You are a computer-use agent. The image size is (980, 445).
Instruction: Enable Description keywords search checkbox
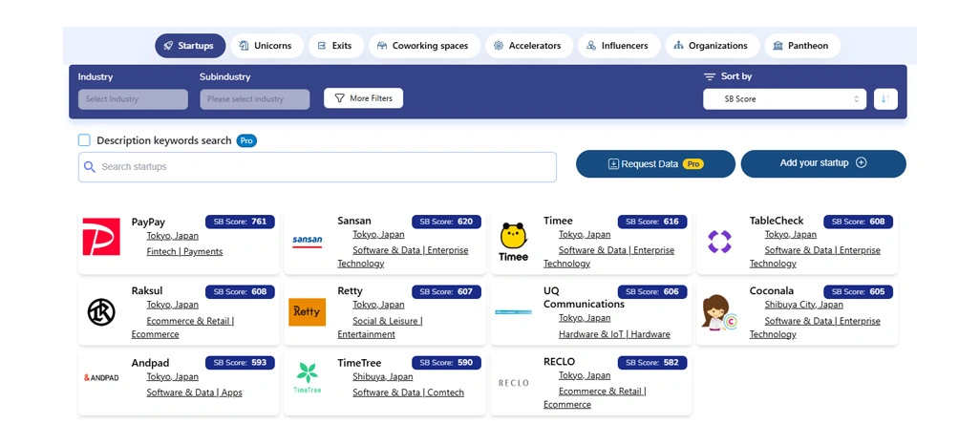click(x=84, y=140)
